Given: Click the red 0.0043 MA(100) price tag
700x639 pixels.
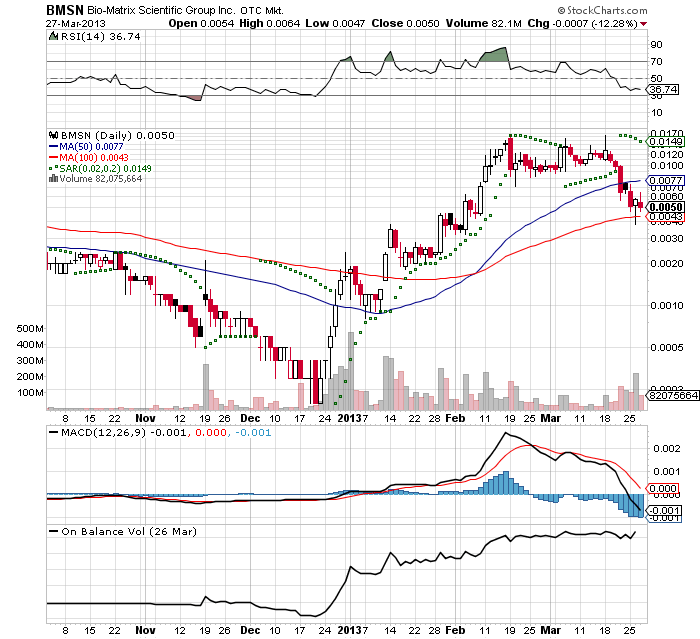Looking at the screenshot, I should (666, 217).
